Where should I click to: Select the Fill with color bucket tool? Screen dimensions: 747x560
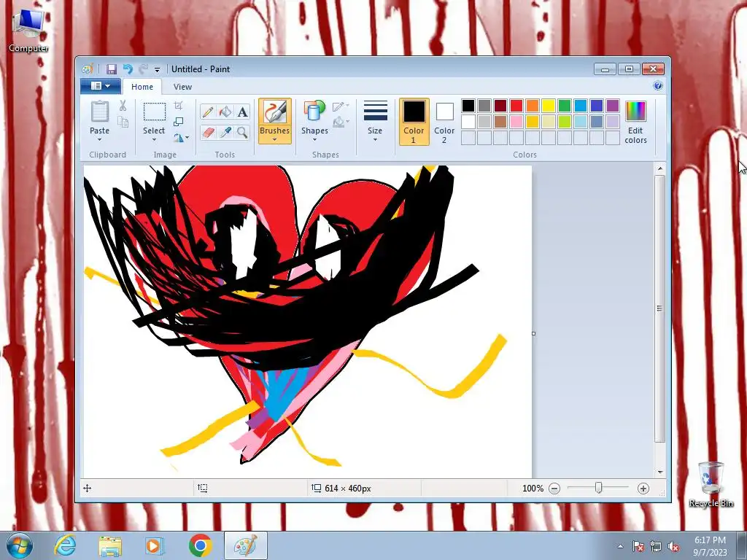click(225, 112)
